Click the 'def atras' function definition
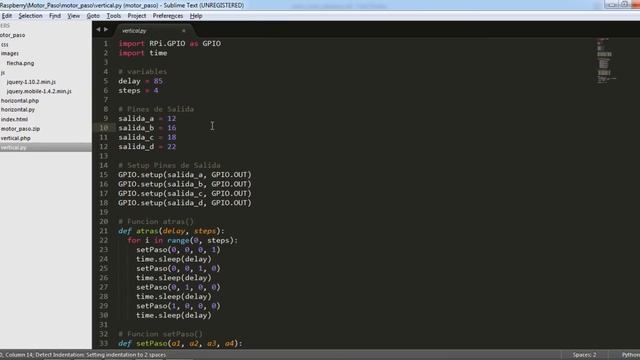This screenshot has height=360, width=640. (171, 231)
